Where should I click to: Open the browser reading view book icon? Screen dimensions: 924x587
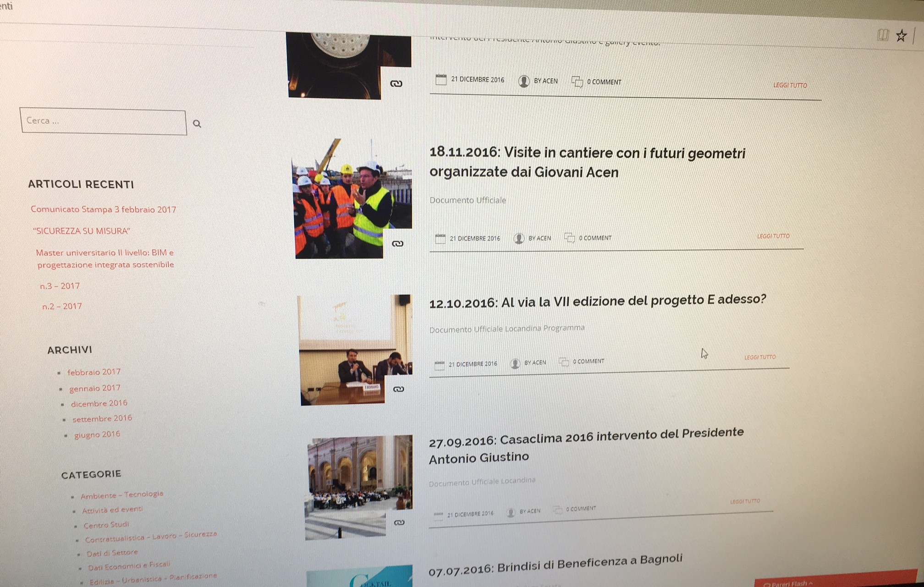tap(883, 35)
